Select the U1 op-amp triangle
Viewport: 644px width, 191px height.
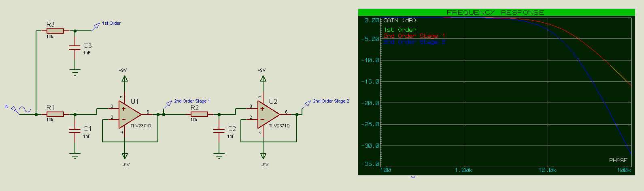[x=130, y=114]
